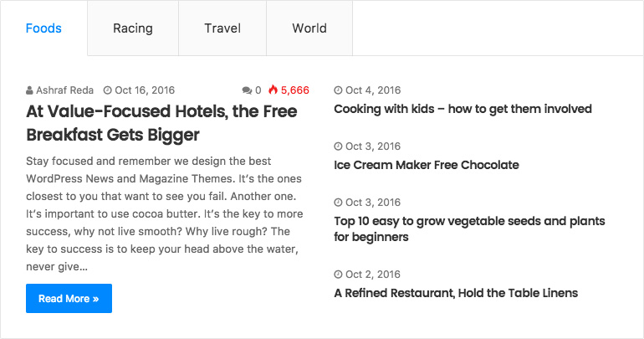
Task: Click the clock icon above Top 10 vegetable seeds
Action: [338, 203]
